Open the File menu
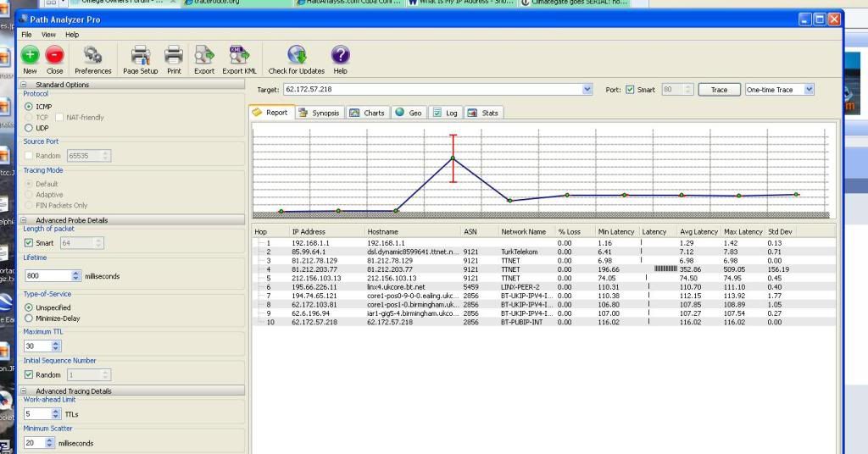 (x=26, y=34)
